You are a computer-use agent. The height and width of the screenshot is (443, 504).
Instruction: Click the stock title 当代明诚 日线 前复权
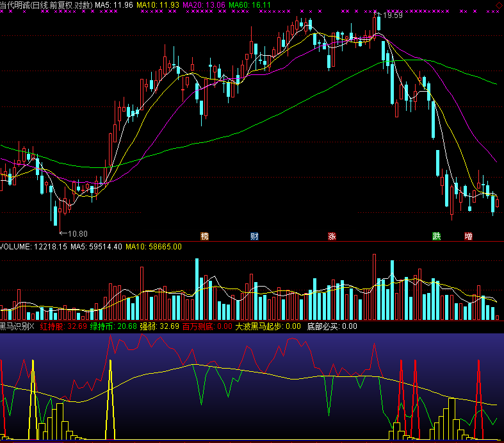coord(46,5)
